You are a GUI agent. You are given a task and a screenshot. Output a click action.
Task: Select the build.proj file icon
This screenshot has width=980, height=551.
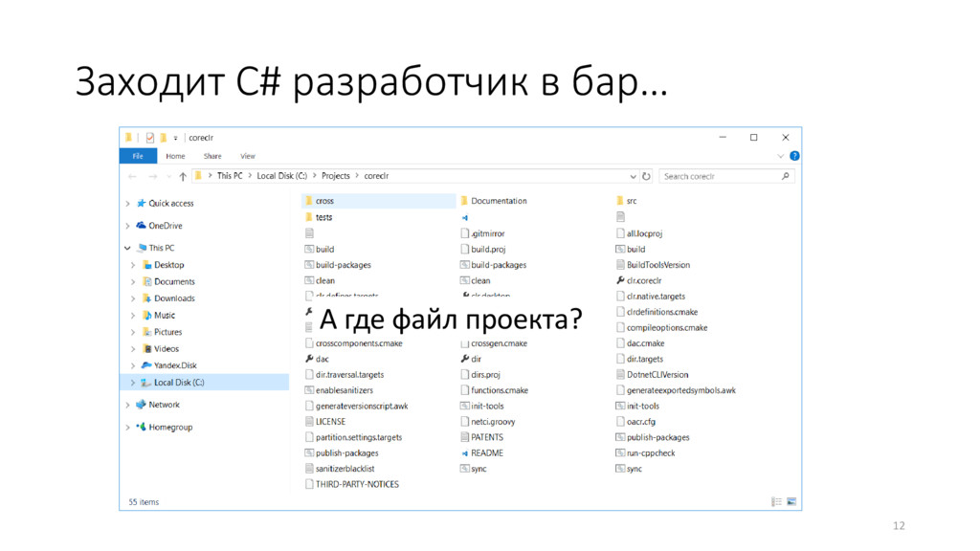[464, 250]
